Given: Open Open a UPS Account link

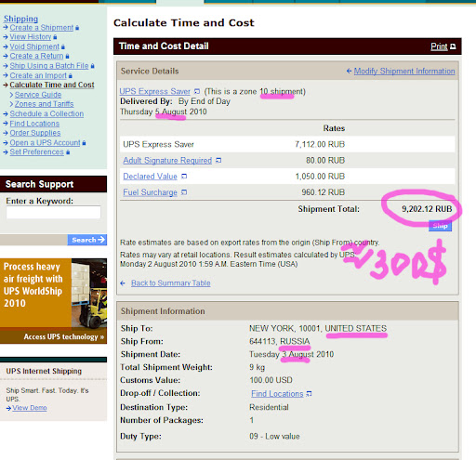Looking at the screenshot, I should 45,143.
